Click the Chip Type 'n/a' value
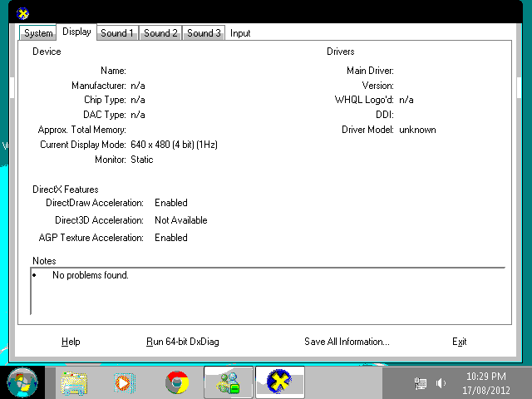Viewport: 532px width, 399px height. 138,100
